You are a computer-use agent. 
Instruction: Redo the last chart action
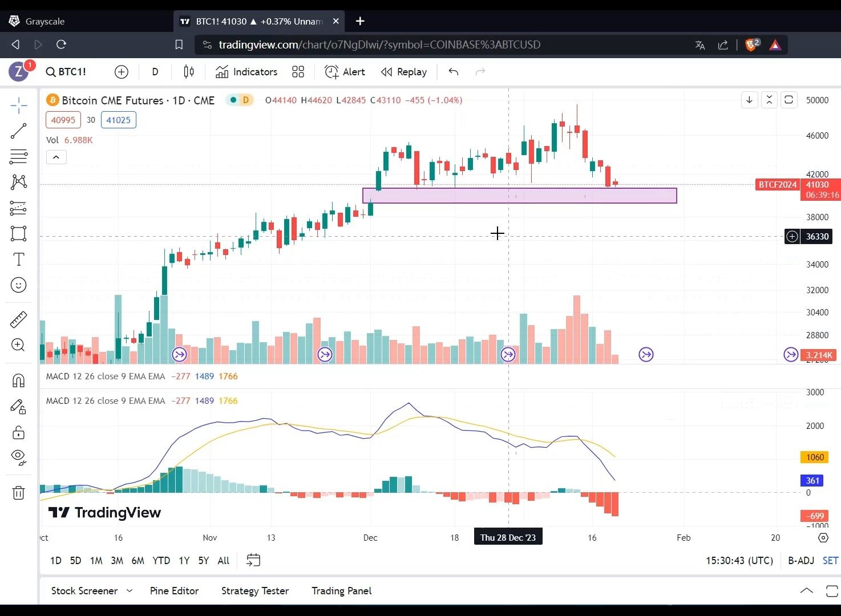coord(480,72)
